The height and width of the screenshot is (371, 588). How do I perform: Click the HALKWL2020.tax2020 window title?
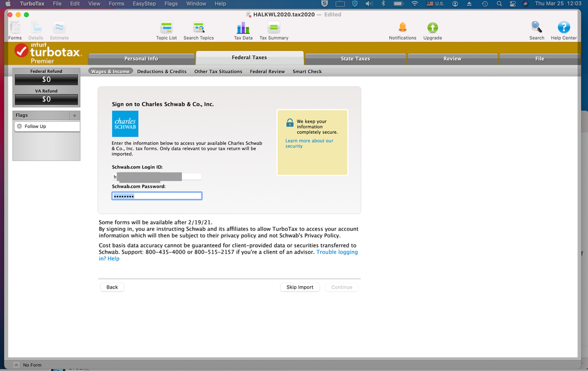(284, 15)
